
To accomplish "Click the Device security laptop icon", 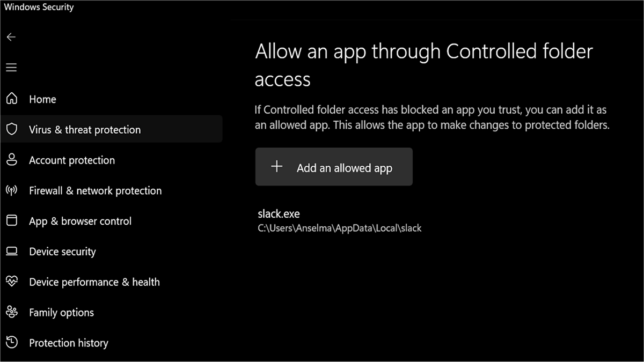I will point(11,252).
